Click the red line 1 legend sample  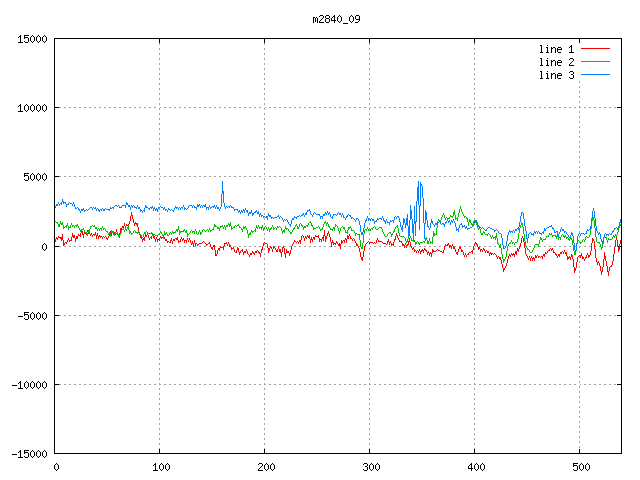(595, 49)
